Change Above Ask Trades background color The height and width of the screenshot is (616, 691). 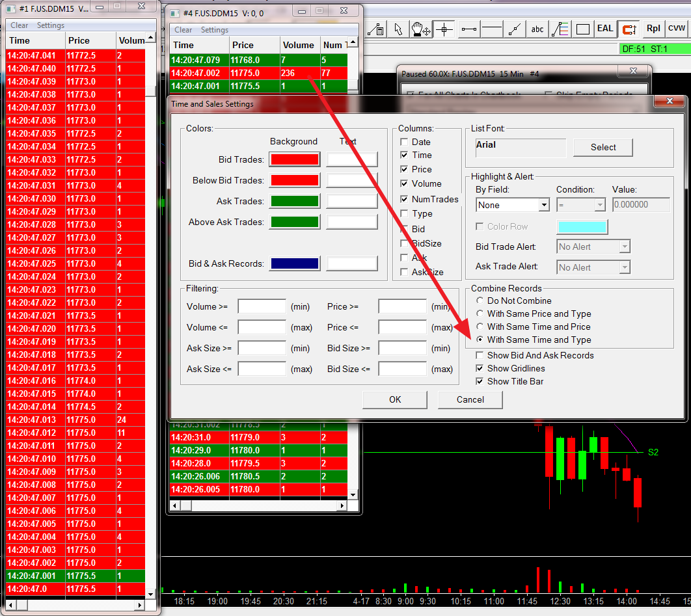(294, 222)
